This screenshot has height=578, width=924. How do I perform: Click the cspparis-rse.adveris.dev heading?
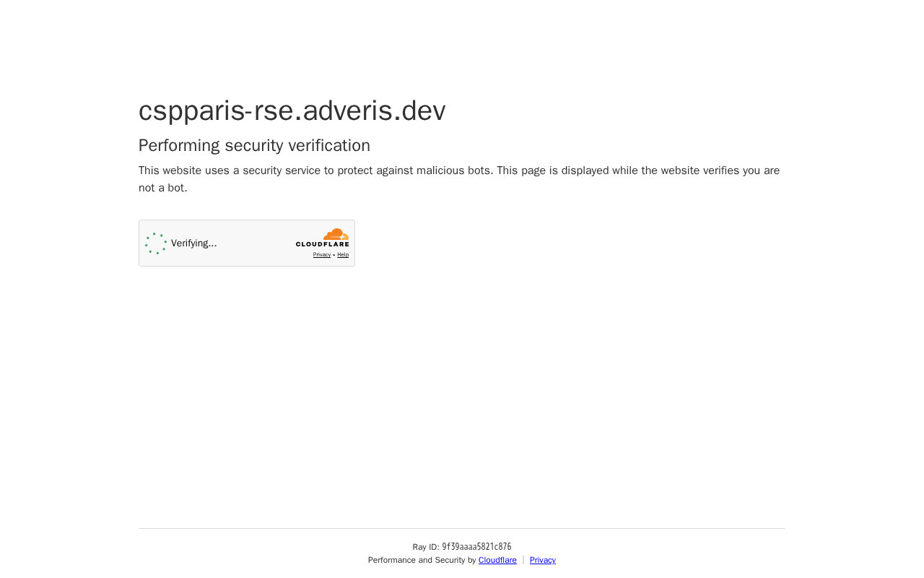[292, 111]
